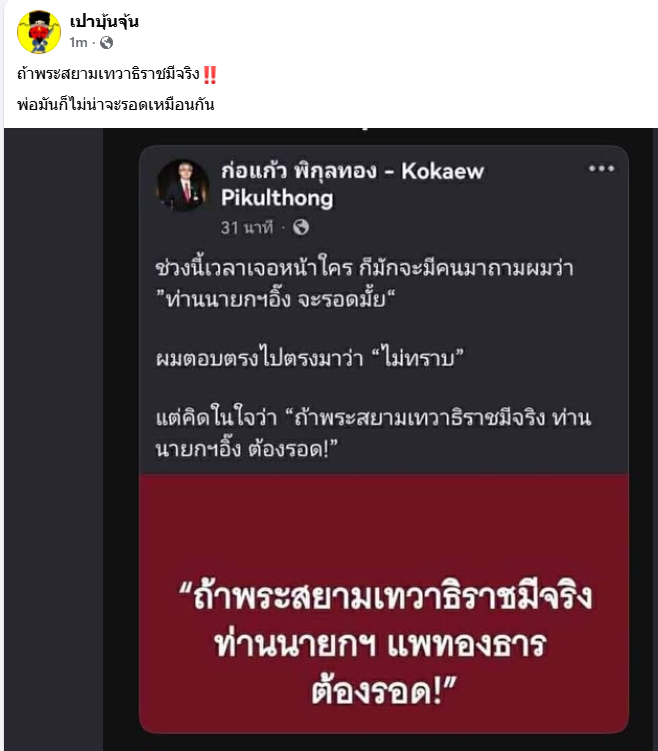658x751 pixels.
Task: Click the dark gray strip left of screenshot
Action: click(x=53, y=439)
